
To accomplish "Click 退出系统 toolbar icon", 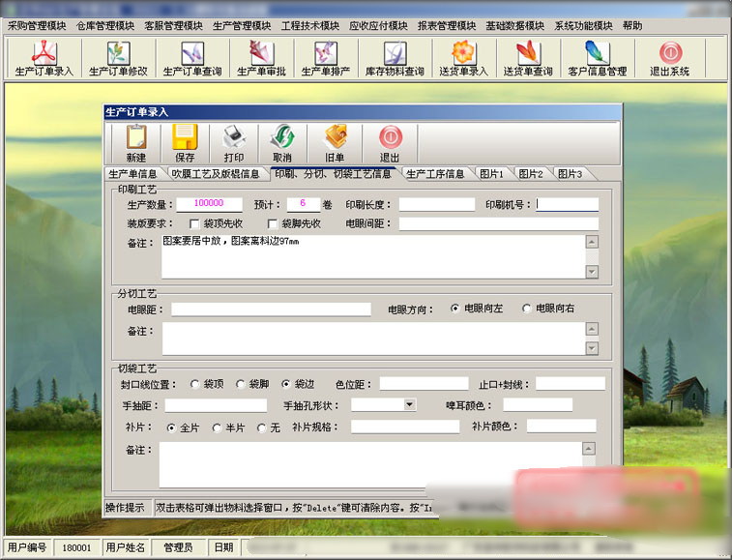I will click(670, 58).
